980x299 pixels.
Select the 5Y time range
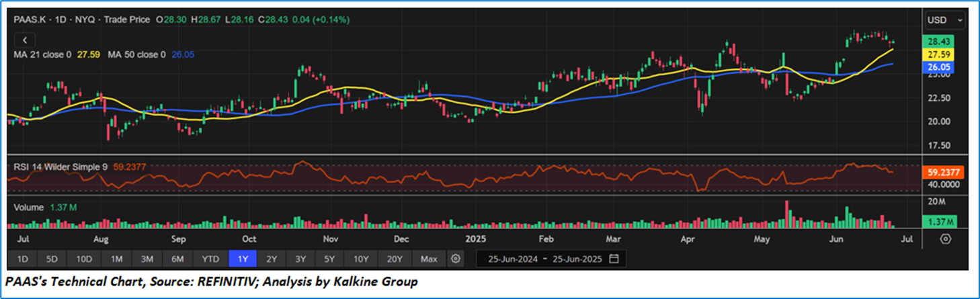pos(329,259)
